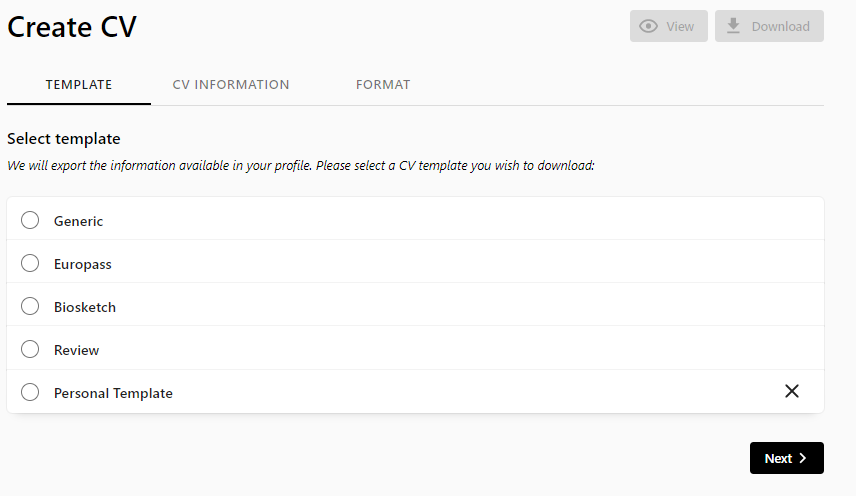Click the eye icon in View button

tap(648, 26)
